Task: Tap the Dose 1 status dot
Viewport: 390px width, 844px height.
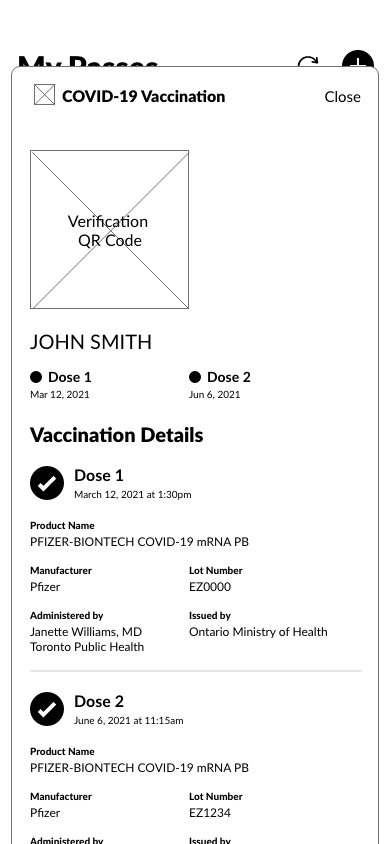Action: click(x=36, y=377)
